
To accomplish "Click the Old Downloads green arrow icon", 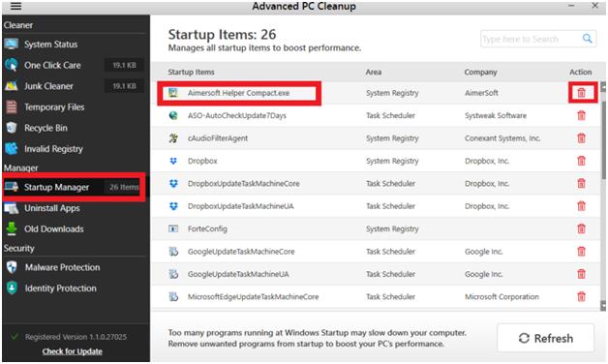I will [x=12, y=228].
